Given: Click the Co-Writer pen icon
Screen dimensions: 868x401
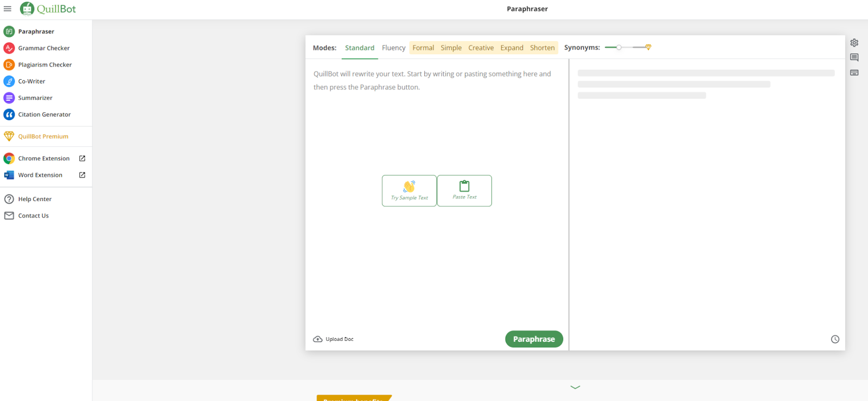Looking at the screenshot, I should pos(9,81).
